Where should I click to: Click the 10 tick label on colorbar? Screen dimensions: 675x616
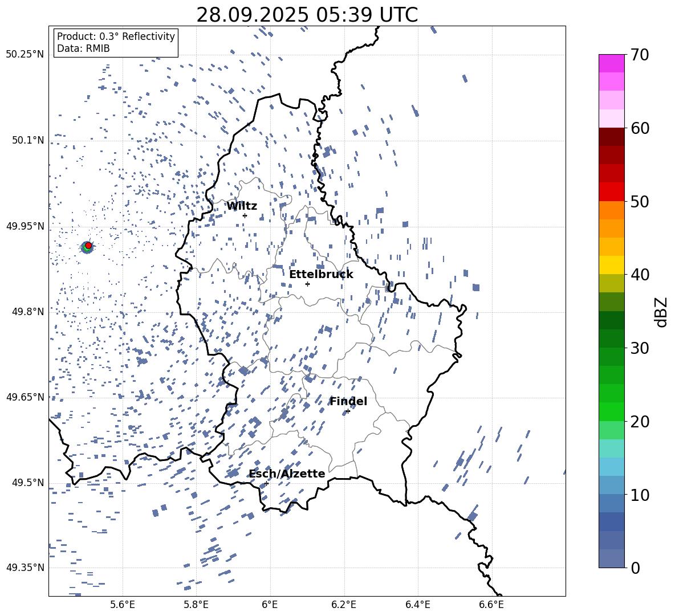point(640,495)
